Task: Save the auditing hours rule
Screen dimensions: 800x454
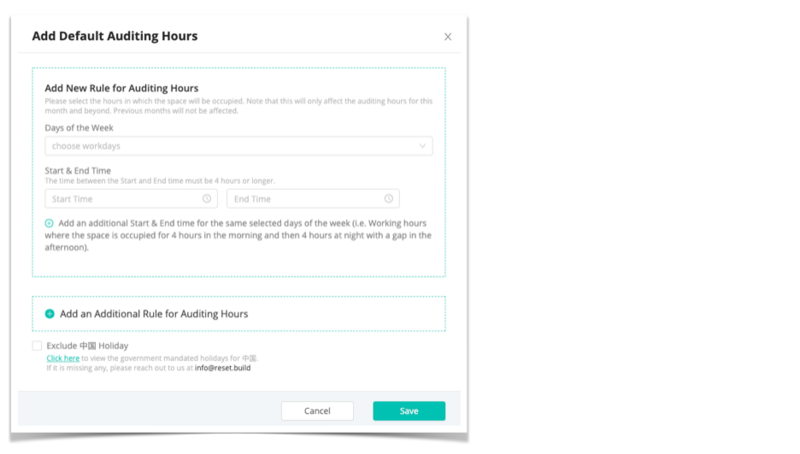Action: pyautogui.click(x=409, y=411)
